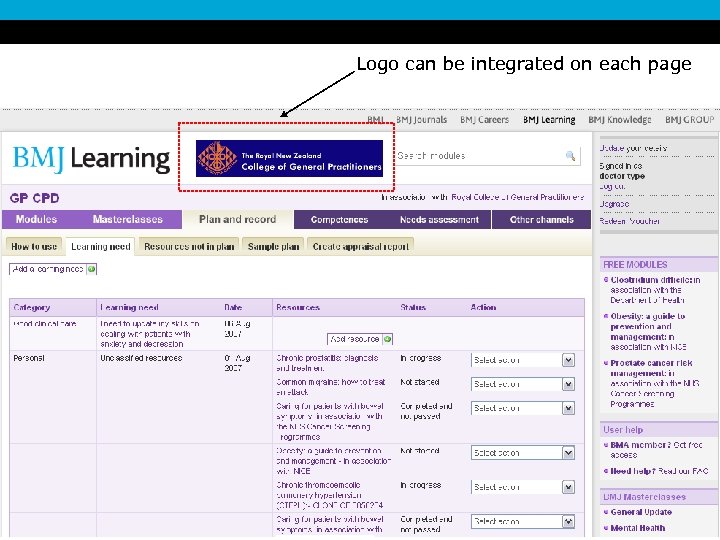Click the green plus icon beside Add a learning need
Image resolution: width=720 pixels, height=540 pixels.
(x=91, y=269)
